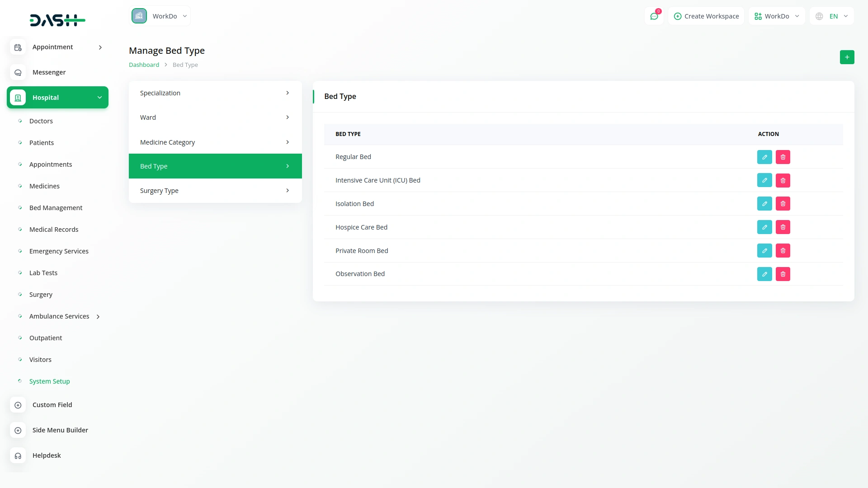Collapse the Hospital menu chevron
This screenshot has width=868, height=488.
tap(99, 98)
